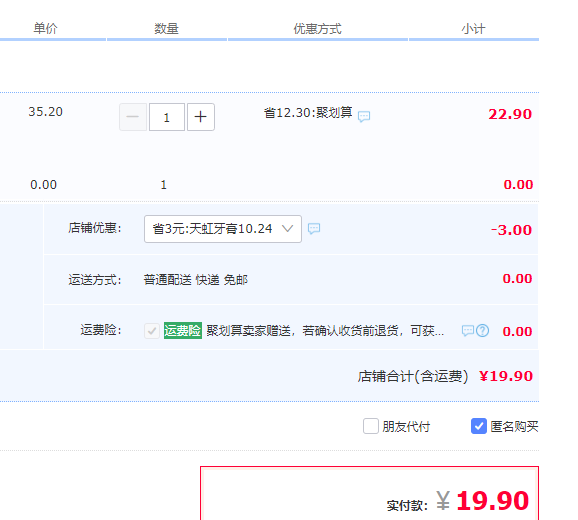This screenshot has height=520, width=578.
Task: Click the comment icon beside 省12.30:聚划算
Action: click(x=364, y=116)
